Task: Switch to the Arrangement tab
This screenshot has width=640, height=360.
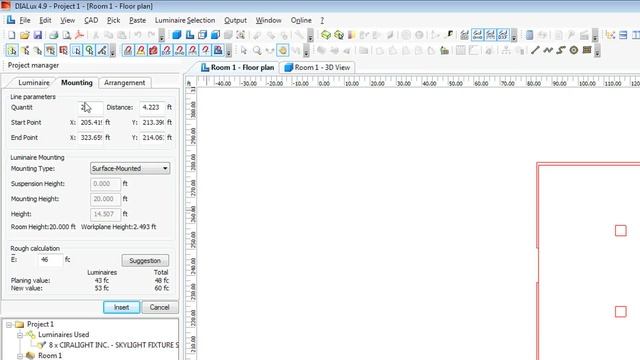Action: coord(124,82)
